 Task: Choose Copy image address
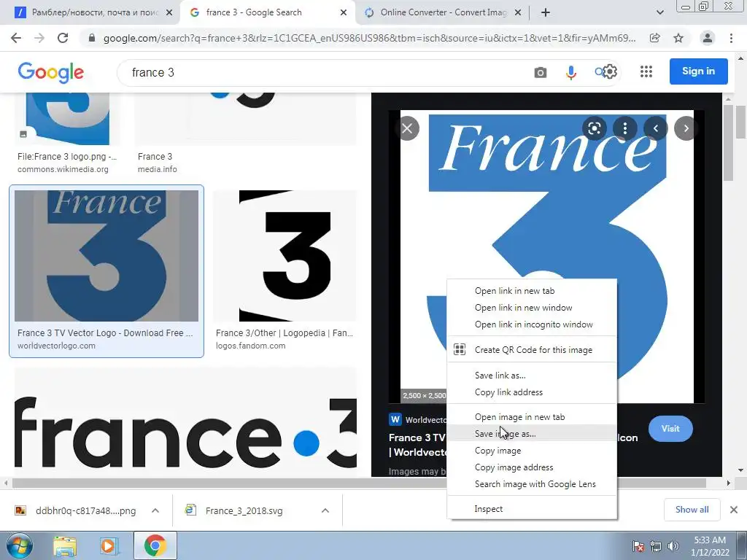click(532, 467)
